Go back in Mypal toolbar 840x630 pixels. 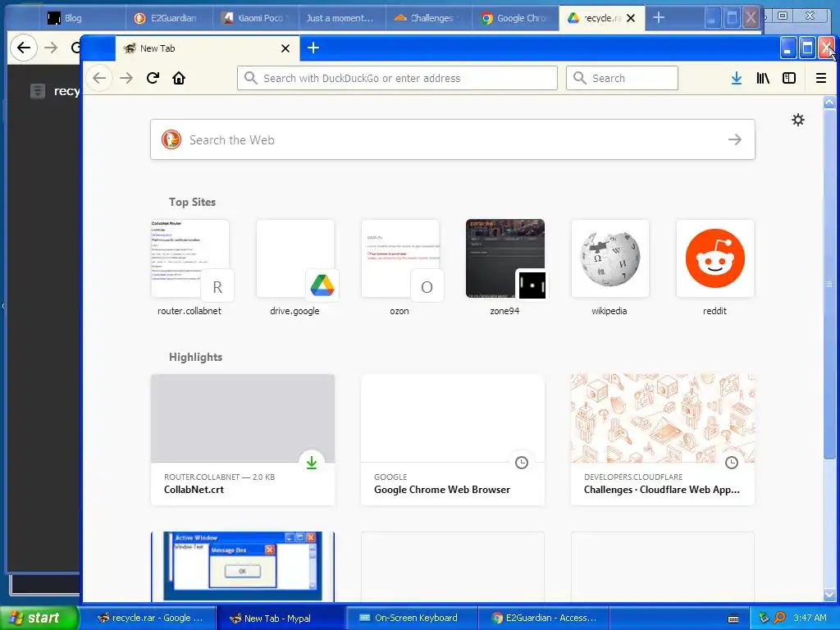(x=99, y=78)
